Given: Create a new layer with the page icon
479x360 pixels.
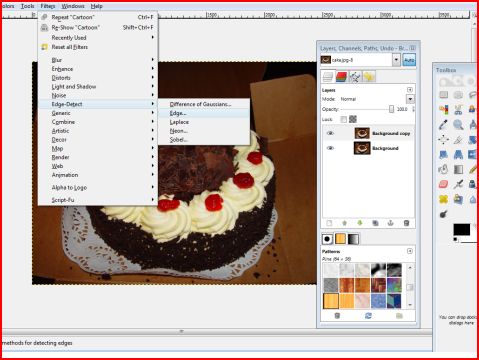Looking at the screenshot, I should click(329, 223).
